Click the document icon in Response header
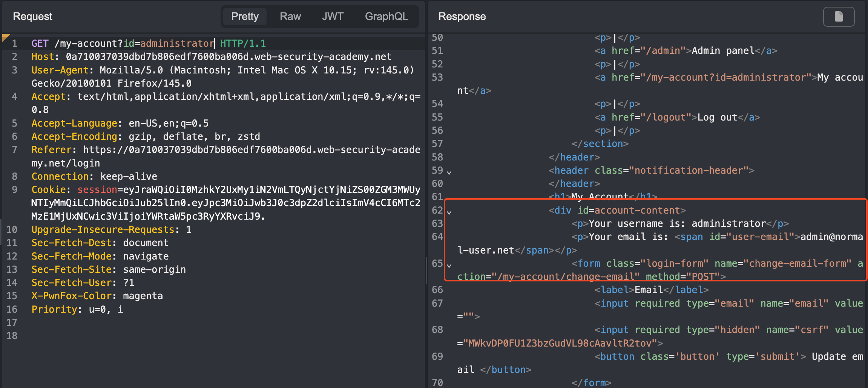The height and width of the screenshot is (388, 868). click(x=839, y=17)
